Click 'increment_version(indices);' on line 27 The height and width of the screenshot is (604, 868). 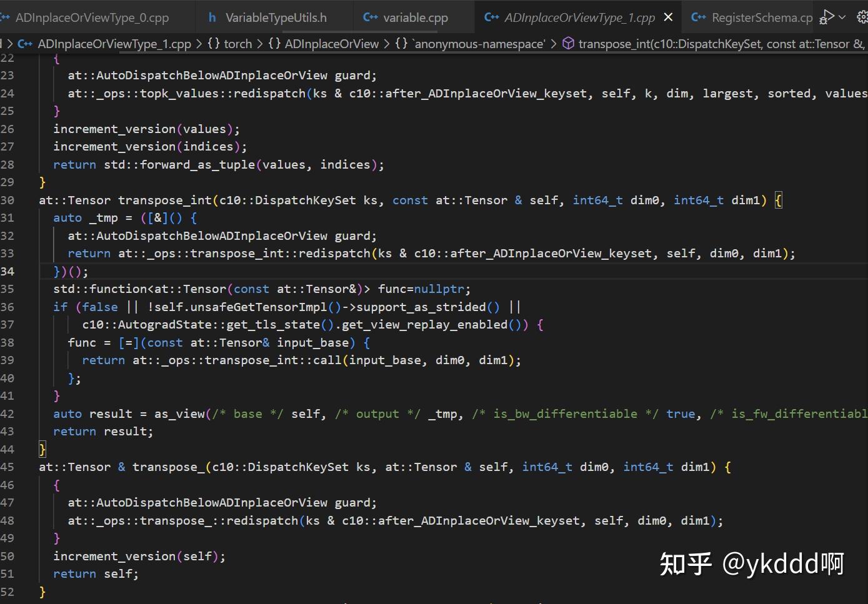tap(150, 146)
